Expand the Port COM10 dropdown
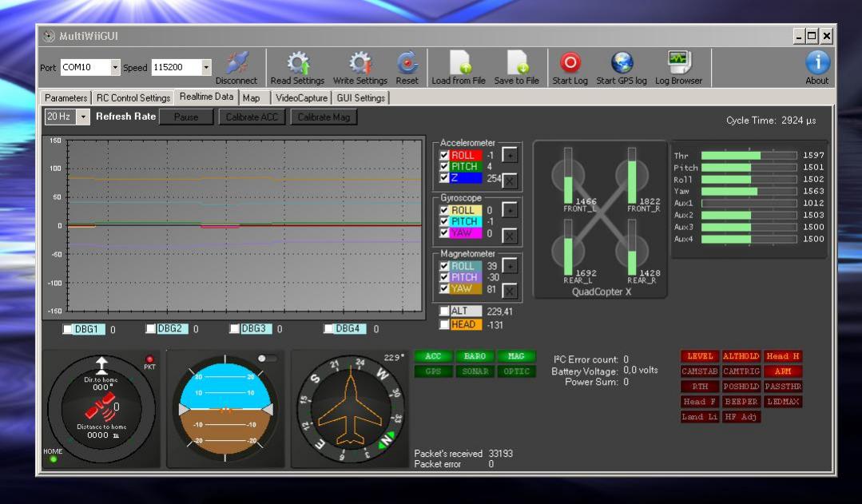This screenshot has height=504, width=862. point(115,67)
